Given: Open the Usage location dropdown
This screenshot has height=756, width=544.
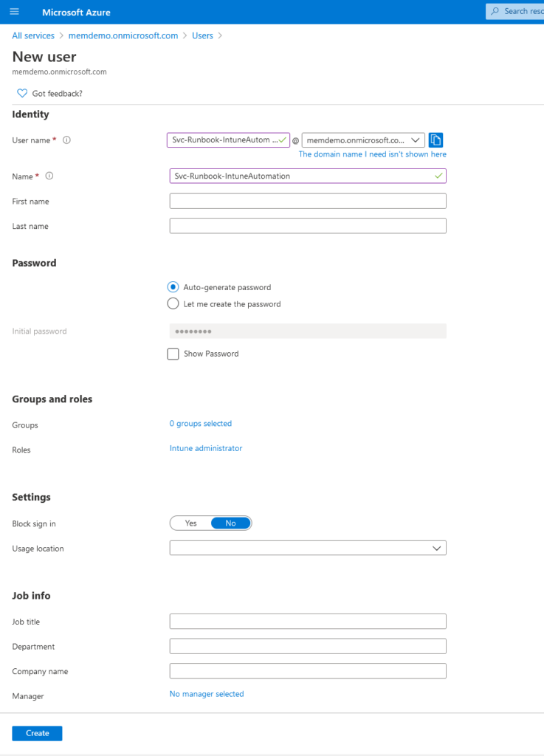Looking at the screenshot, I should 308,549.
